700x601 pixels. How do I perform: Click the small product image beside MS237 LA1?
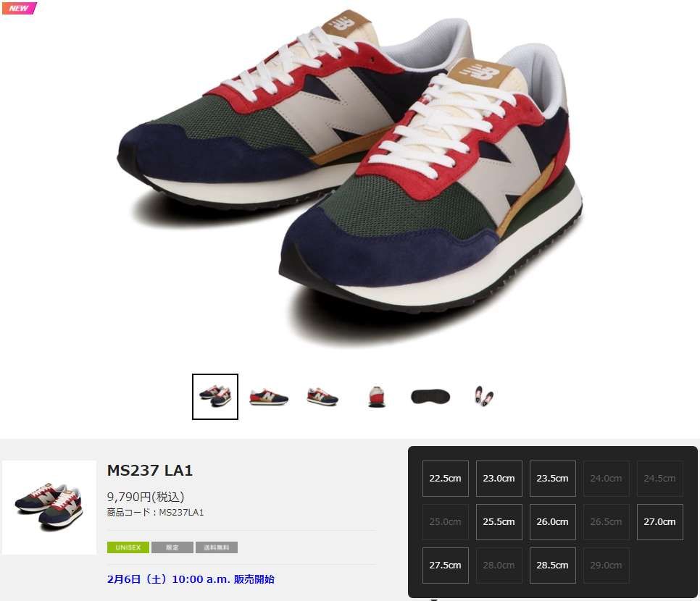pos(49,508)
